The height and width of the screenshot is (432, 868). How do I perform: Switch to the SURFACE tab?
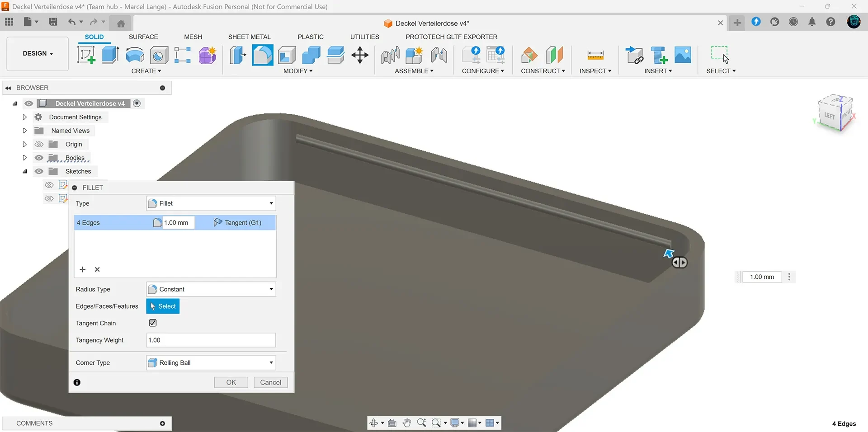point(143,37)
